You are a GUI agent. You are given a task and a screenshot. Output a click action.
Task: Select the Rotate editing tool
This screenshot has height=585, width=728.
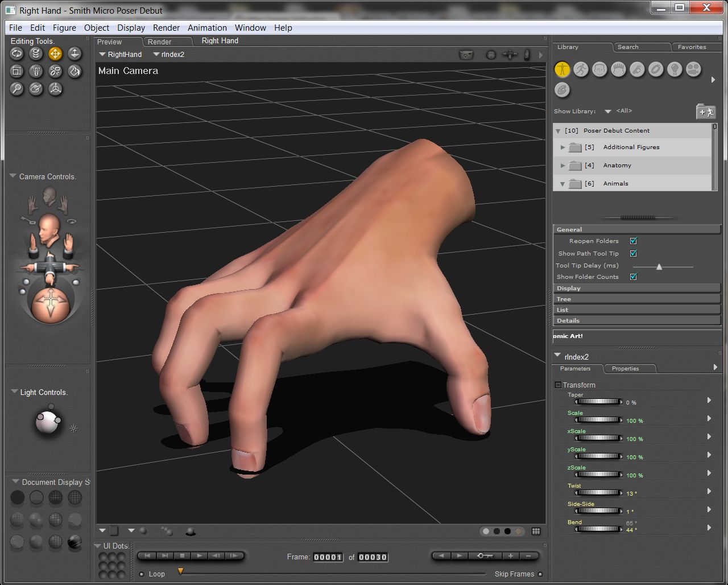coord(17,53)
